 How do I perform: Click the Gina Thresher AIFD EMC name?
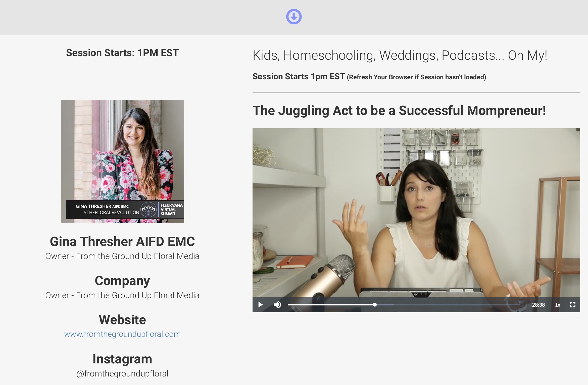[122, 241]
